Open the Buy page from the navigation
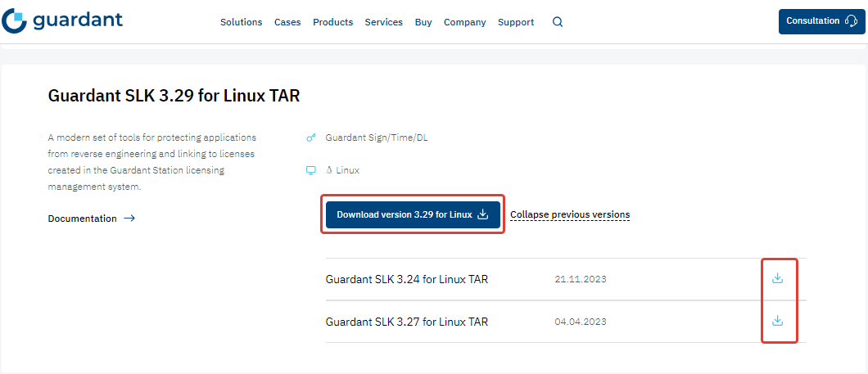 tap(423, 22)
